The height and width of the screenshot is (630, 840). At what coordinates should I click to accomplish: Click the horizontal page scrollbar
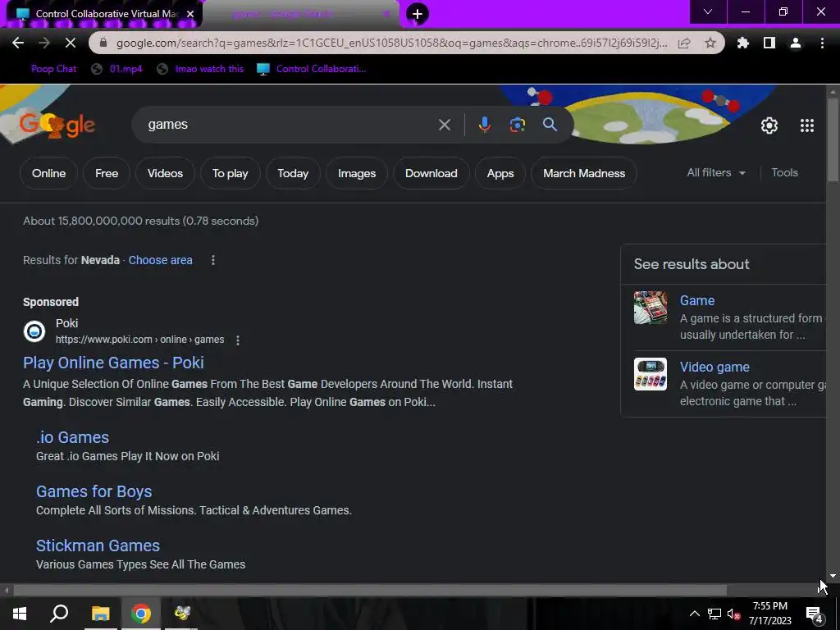pyautogui.click(x=370, y=591)
